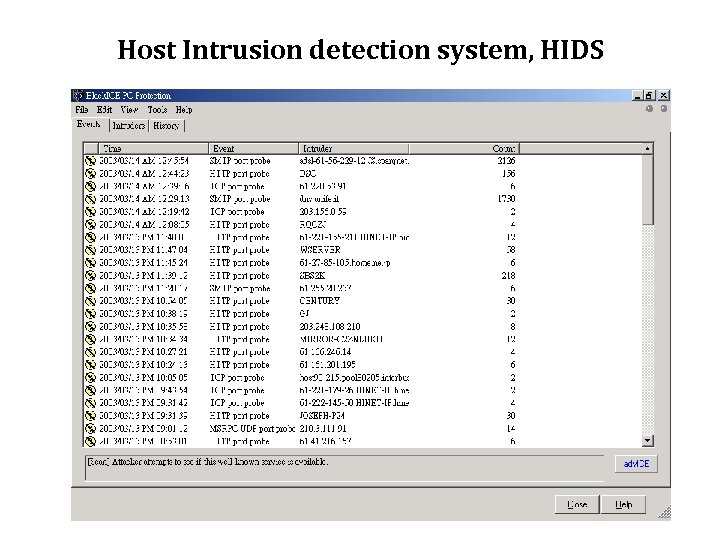This screenshot has width=720, height=540.
Task: Select intruder address 203.245.108.210
Action: click(330, 326)
